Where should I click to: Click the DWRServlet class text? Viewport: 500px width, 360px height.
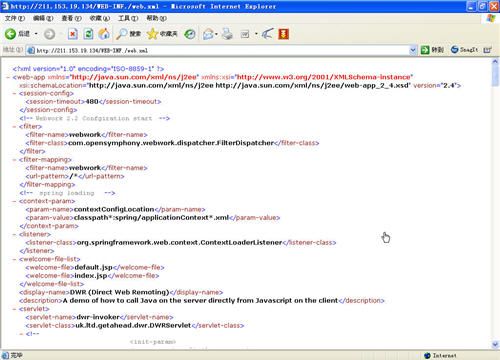(x=133, y=325)
